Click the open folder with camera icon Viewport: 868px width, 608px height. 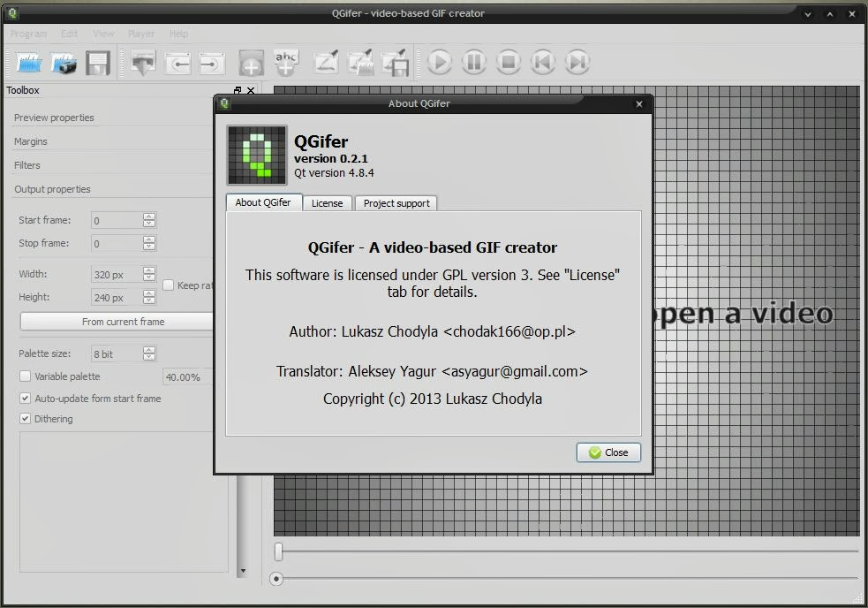(64, 63)
